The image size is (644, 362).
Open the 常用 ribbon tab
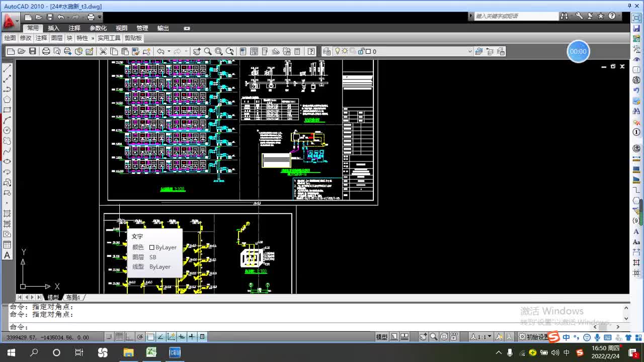[x=33, y=29]
